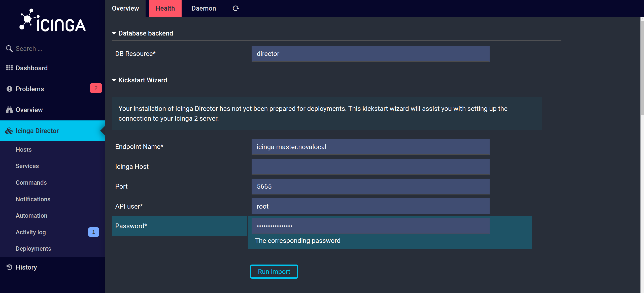Click the vertical scrollbar thumb

tap(642, 67)
